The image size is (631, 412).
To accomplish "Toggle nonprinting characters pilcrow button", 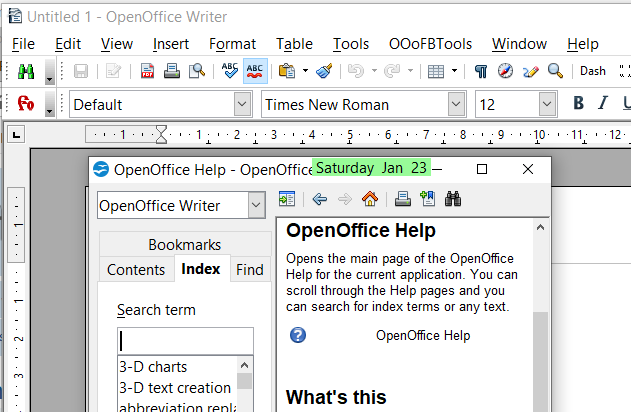I will coord(481,71).
